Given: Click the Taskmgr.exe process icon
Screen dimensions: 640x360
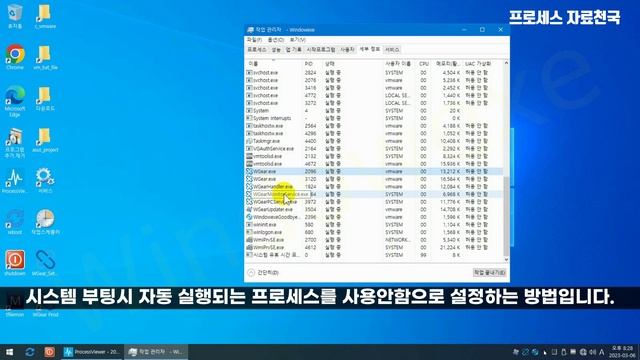Looking at the screenshot, I should [249, 141].
